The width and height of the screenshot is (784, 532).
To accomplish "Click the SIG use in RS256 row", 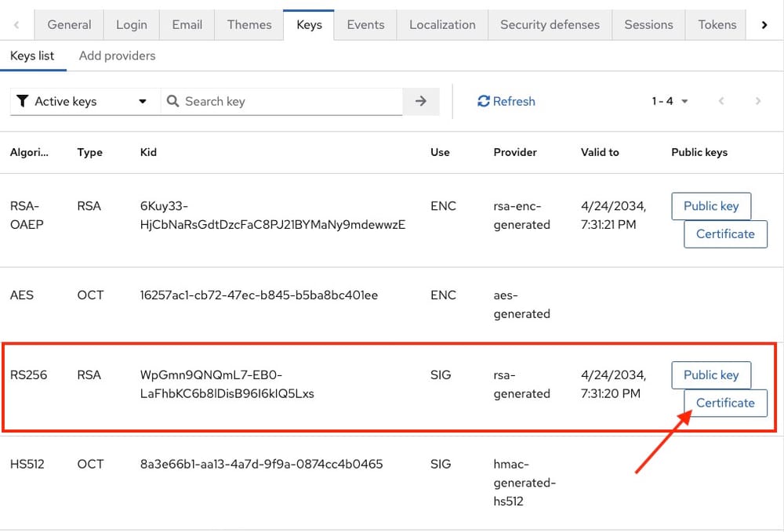I will coord(441,375).
